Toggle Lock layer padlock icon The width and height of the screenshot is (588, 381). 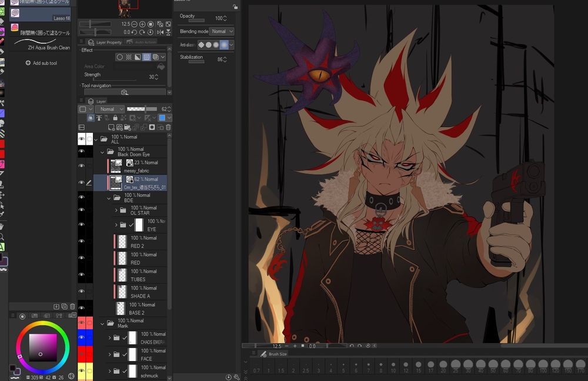coord(115,118)
